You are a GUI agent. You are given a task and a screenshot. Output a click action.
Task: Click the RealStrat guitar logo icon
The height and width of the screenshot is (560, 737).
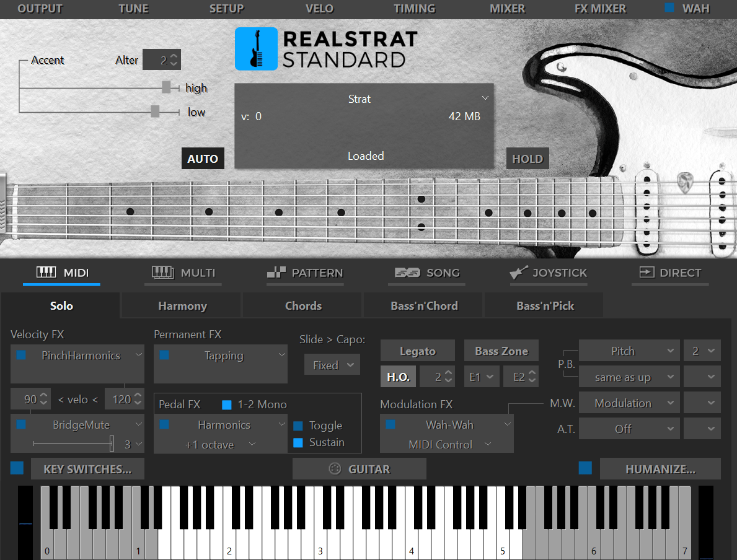pos(256,47)
